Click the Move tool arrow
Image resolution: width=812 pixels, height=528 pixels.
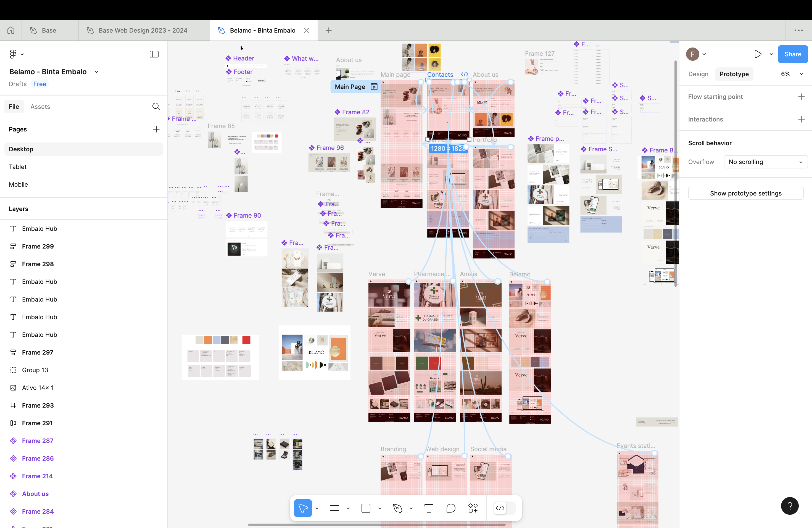point(303,508)
